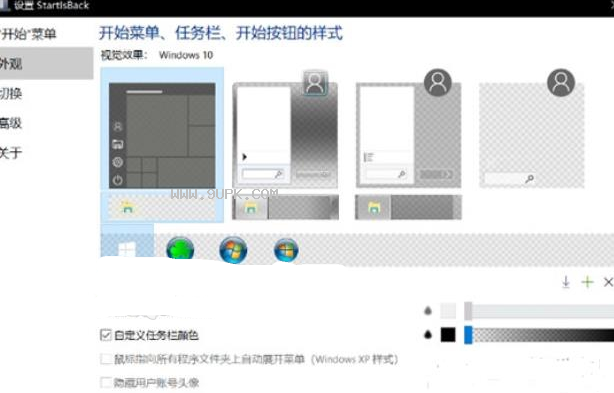Image resolution: width=614 pixels, height=393 pixels.
Task: Toggle 自定义任务栏颜色 checkbox
Action: pyautogui.click(x=106, y=335)
